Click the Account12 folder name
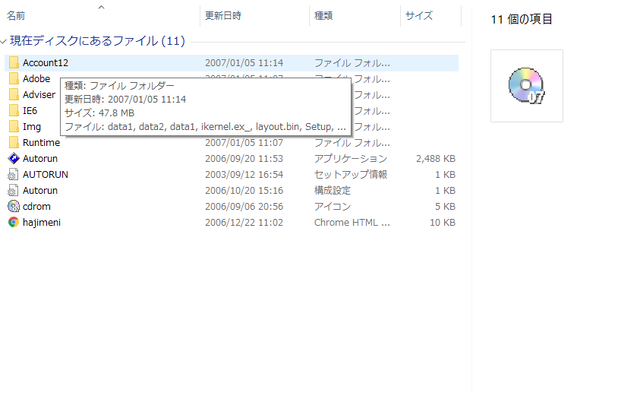This screenshot has height=393, width=640. [45, 63]
